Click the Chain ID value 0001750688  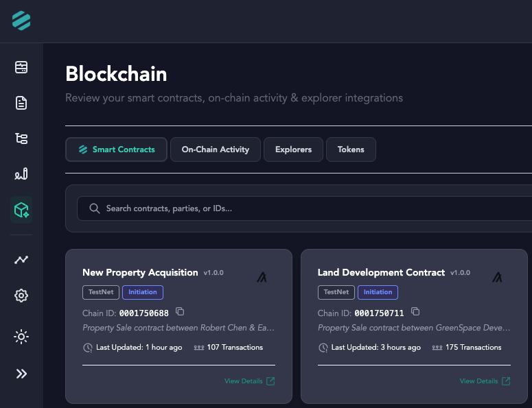[x=144, y=313]
